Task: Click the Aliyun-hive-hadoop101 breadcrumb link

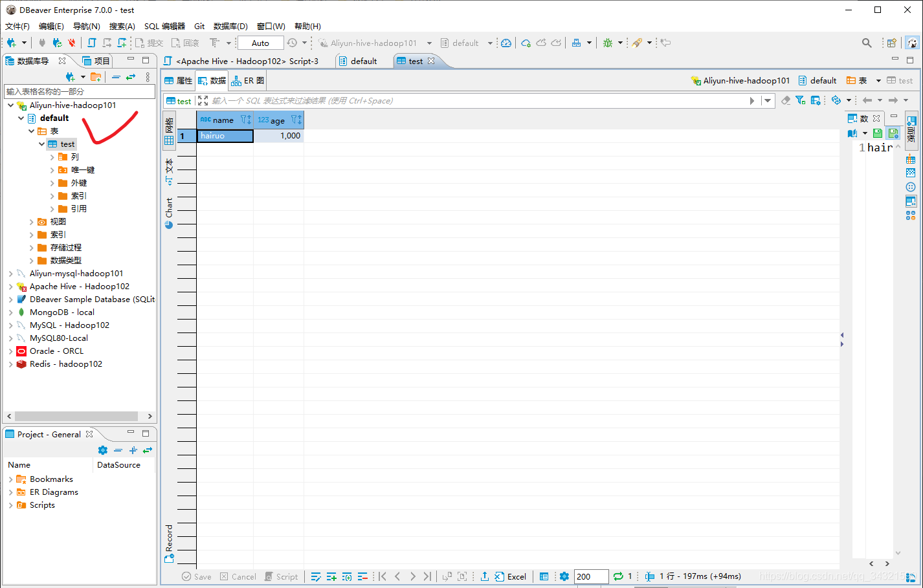Action: pos(740,81)
